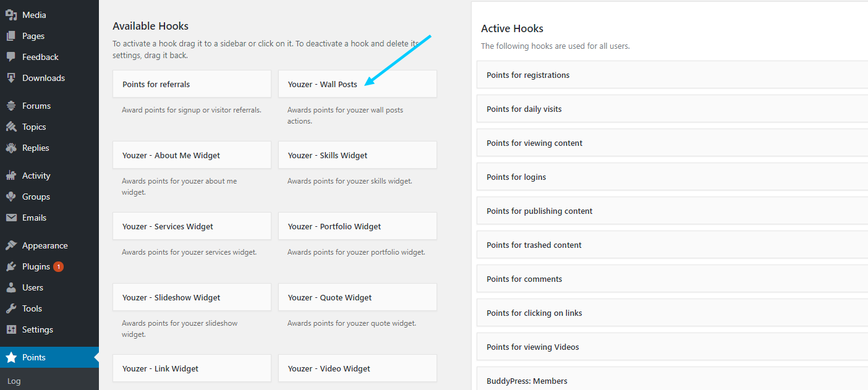Activate the Youzer - Quote Widget hook
The height and width of the screenshot is (390, 868).
click(357, 297)
